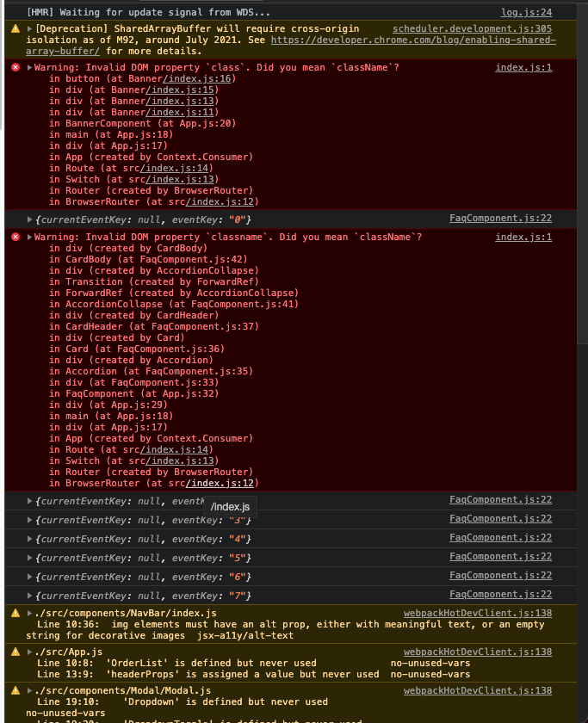Open FaqComponent.js:22 link on the eventKey "3" row

[x=500, y=519]
